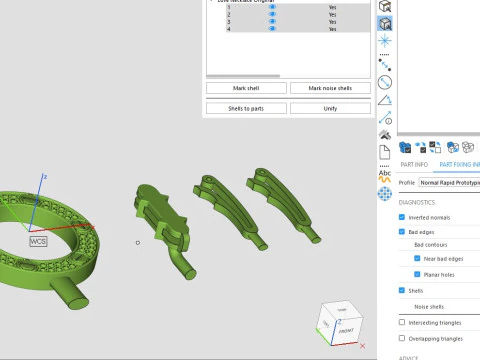
Task: Click the eye-to-checkbox visibility selection icon
Action: point(421,147)
